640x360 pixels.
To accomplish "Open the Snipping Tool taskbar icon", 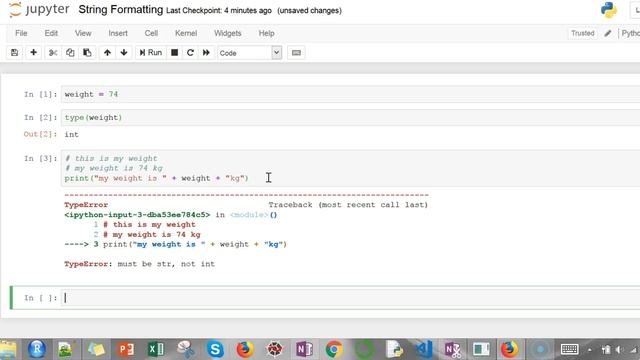I will pos(185,349).
